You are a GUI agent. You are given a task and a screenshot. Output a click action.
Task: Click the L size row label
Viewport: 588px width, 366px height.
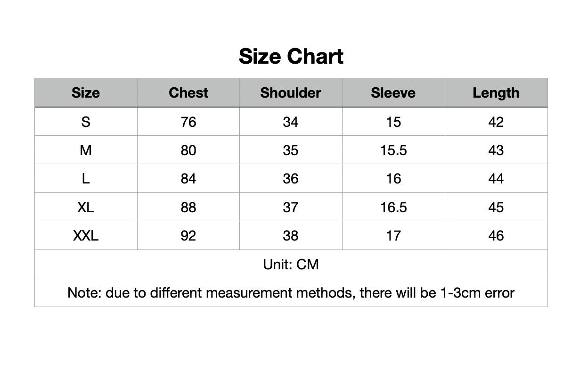[86, 179]
